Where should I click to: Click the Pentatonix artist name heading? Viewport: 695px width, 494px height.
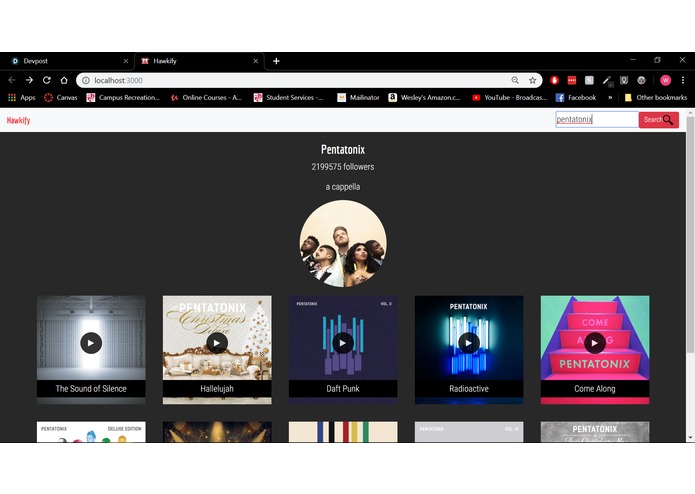pos(343,150)
